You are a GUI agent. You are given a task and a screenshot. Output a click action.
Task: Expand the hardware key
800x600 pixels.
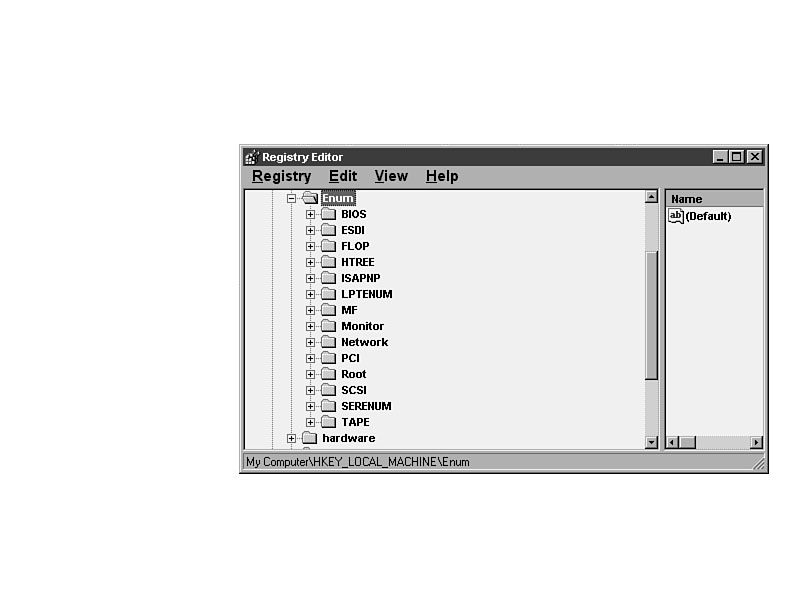291,438
